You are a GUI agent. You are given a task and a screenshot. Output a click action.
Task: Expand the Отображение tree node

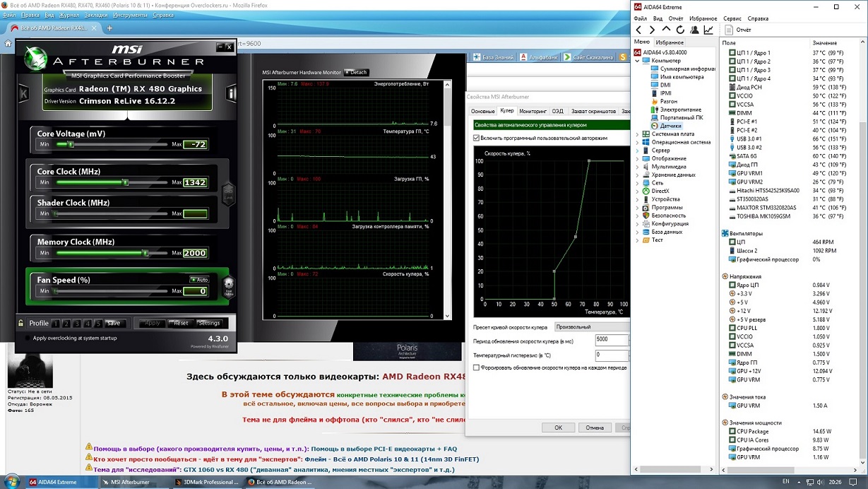coord(637,158)
